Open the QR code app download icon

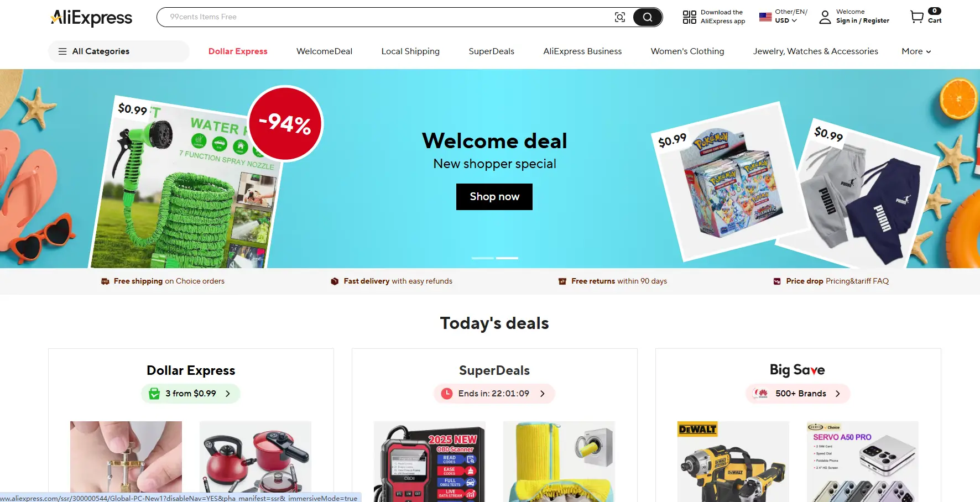[x=689, y=17]
